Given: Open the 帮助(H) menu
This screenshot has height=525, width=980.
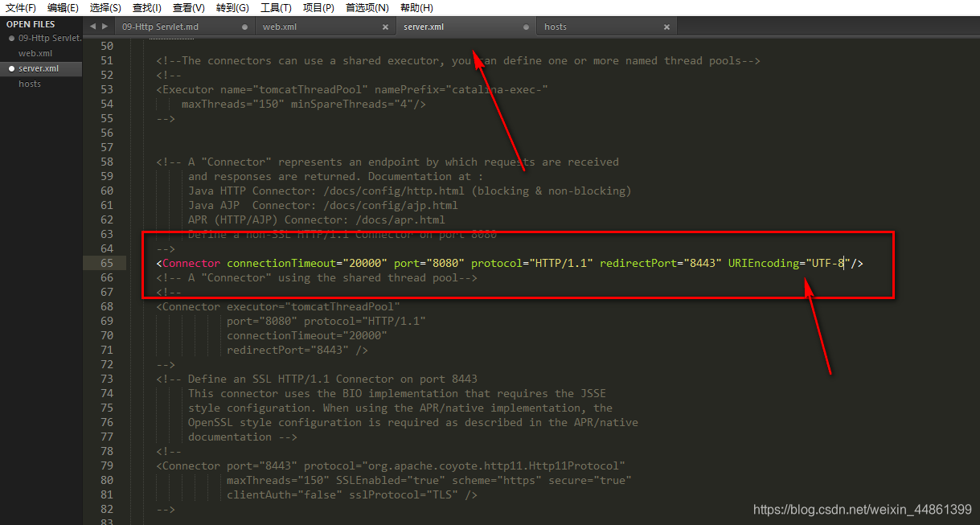Looking at the screenshot, I should point(416,8).
